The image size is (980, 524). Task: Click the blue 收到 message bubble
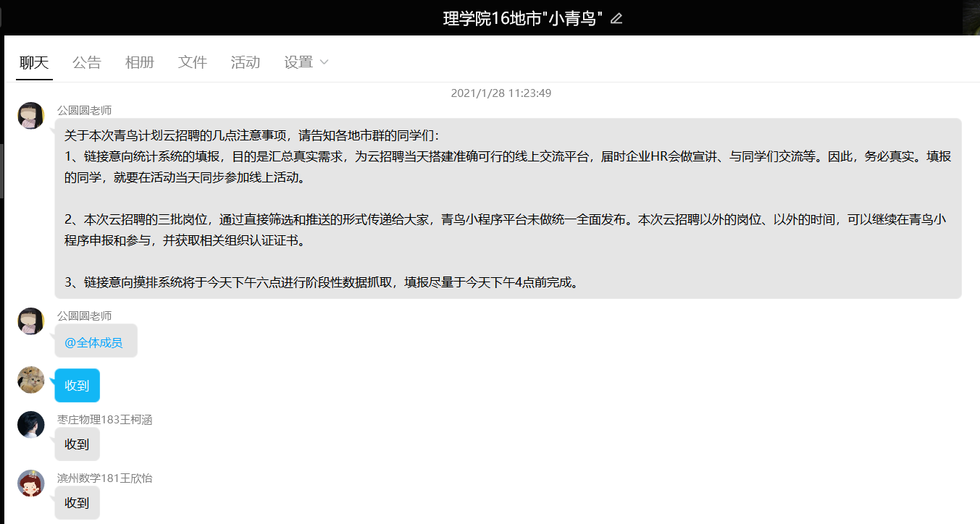pos(77,386)
